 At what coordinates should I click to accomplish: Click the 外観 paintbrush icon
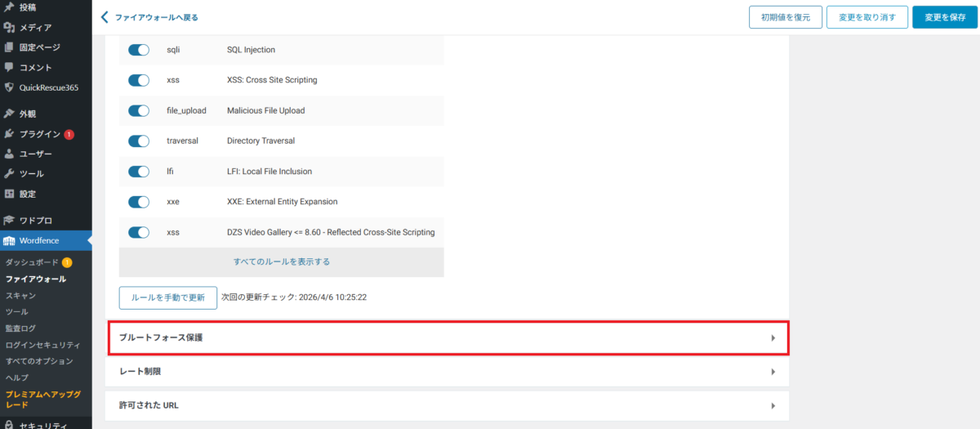[9, 114]
